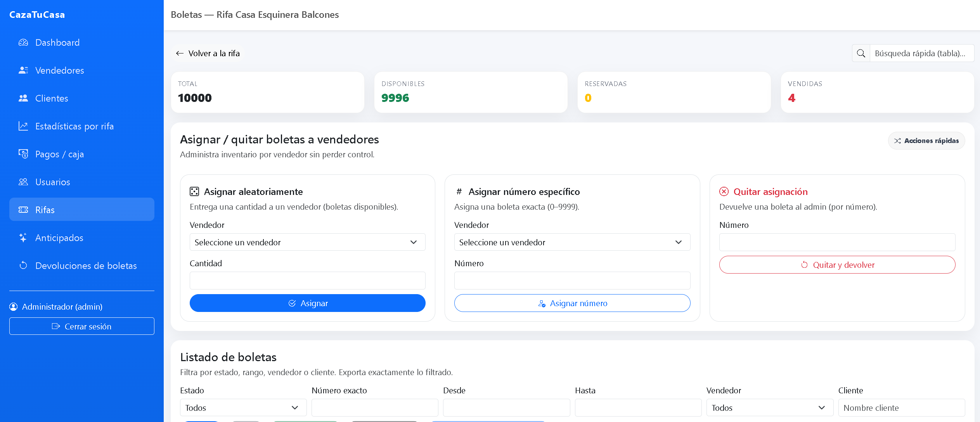
Task: Click the Anticipados sparkle icon
Action: click(x=23, y=238)
